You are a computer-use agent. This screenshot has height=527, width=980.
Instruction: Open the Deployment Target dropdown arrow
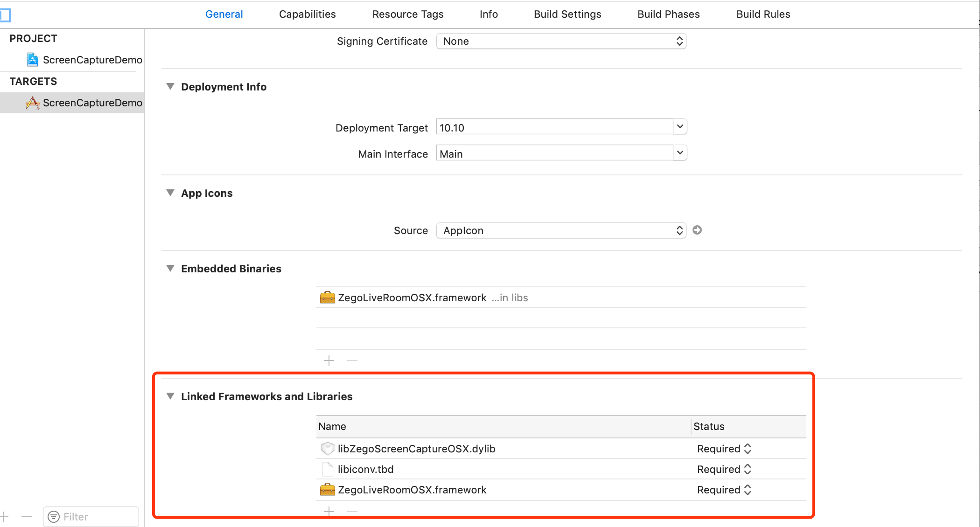click(x=680, y=126)
